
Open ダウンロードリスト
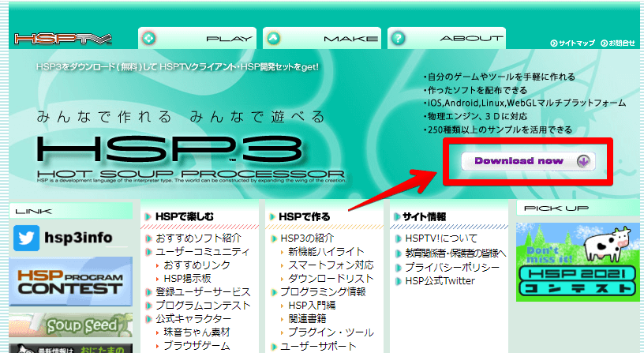[331, 279]
